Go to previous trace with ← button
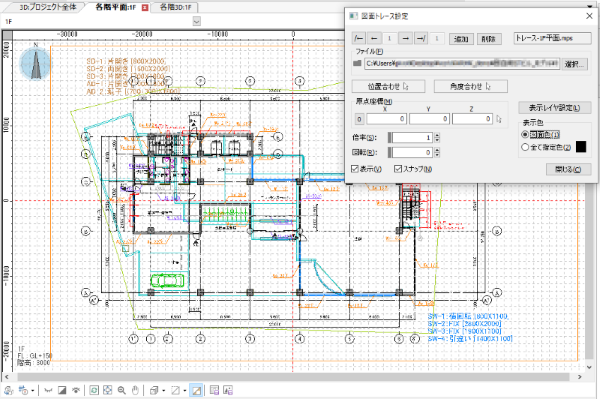600x399 pixels. click(x=374, y=38)
